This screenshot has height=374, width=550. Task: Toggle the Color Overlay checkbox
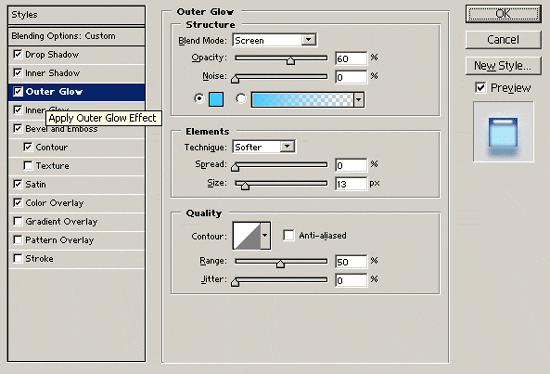pos(18,203)
